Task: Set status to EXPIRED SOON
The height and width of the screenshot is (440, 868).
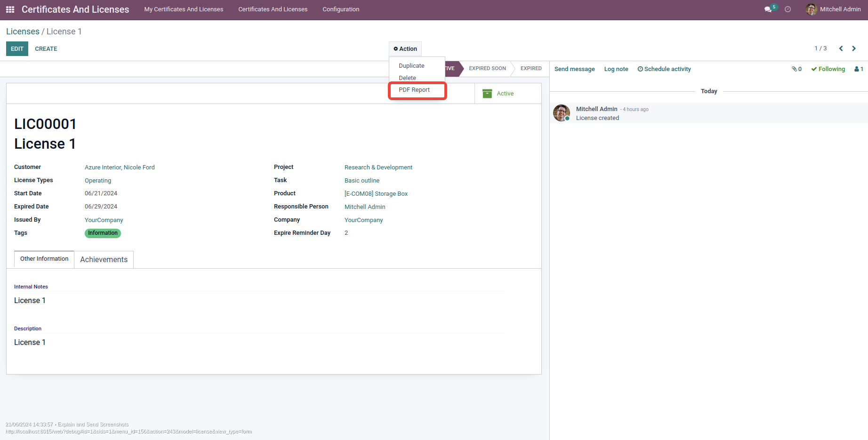Action: point(487,69)
